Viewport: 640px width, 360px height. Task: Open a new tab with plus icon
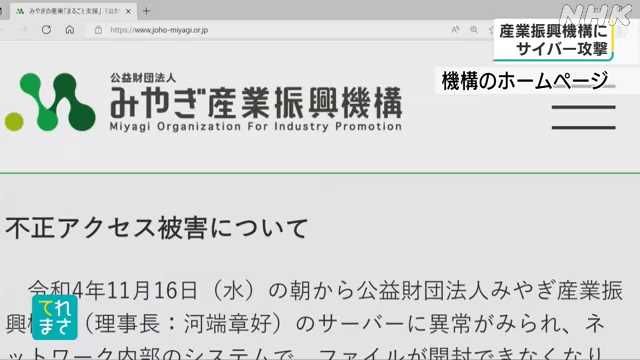coord(146,11)
